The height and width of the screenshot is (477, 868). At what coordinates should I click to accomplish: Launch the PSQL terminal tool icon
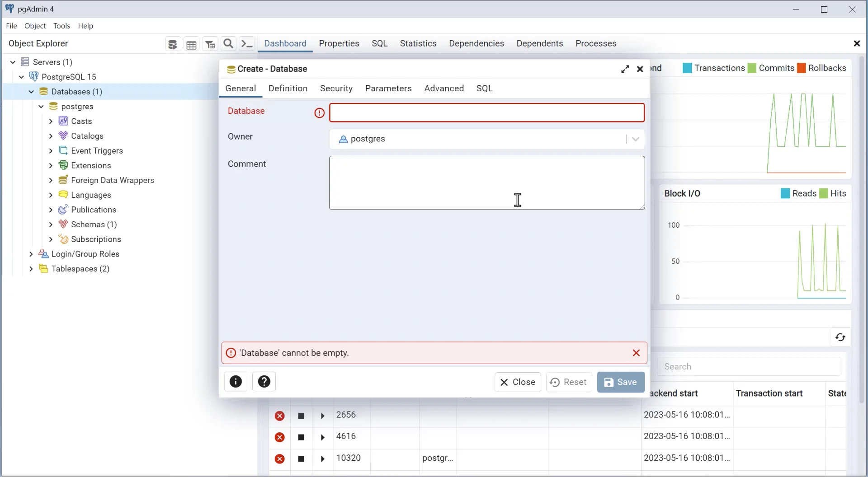coord(246,43)
